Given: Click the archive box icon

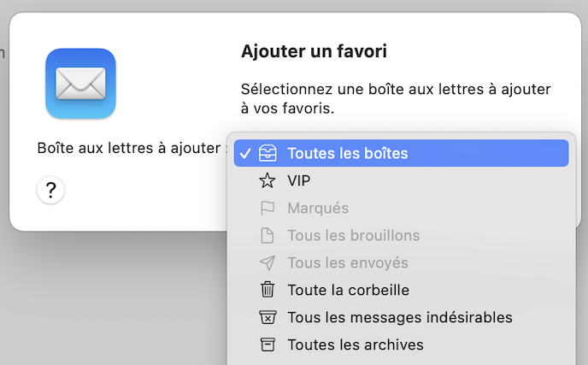Looking at the screenshot, I should [268, 345].
